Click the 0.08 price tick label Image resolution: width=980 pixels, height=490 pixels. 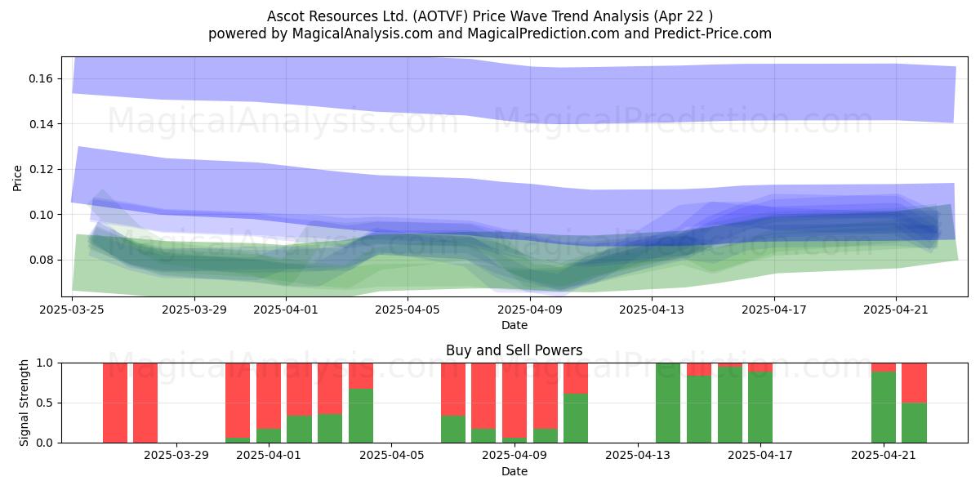pos(42,260)
